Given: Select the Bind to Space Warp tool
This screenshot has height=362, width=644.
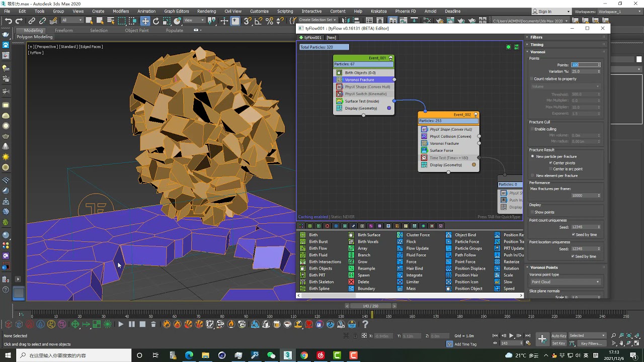Looking at the screenshot, I should pos(53,21).
